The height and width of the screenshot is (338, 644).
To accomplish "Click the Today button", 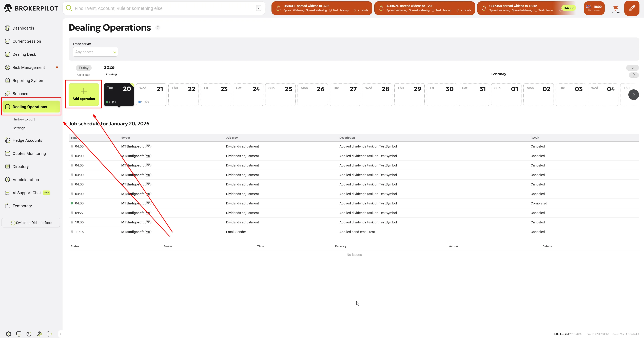I will 84,68.
